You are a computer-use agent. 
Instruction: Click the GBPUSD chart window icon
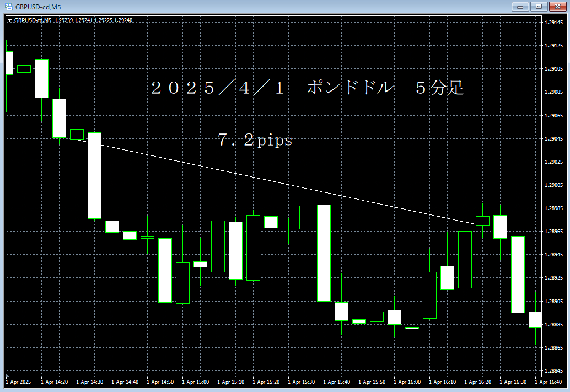(x=8, y=7)
